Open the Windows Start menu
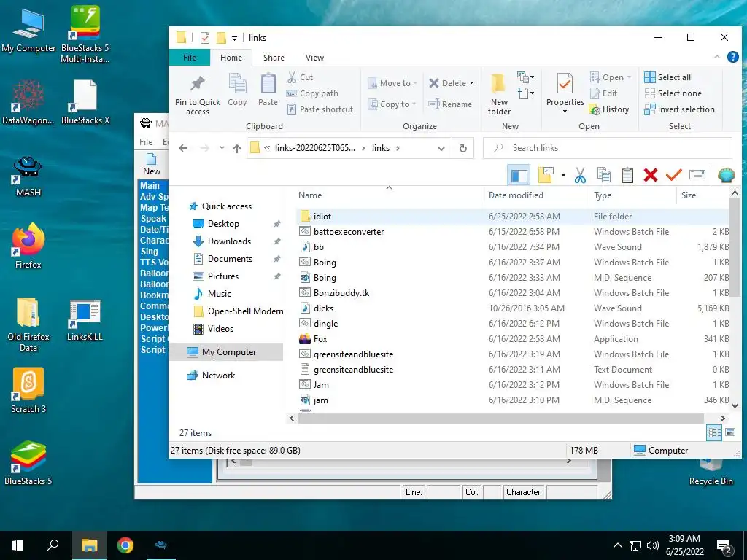The width and height of the screenshot is (747, 560). (x=18, y=545)
